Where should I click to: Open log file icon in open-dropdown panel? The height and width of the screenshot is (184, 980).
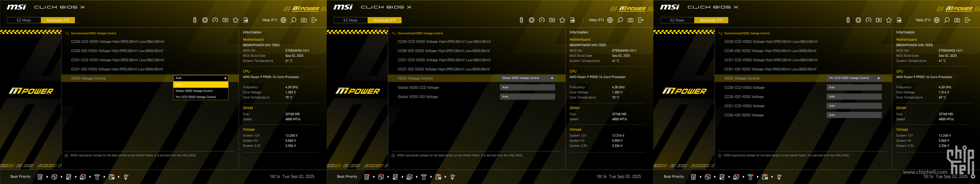[246, 20]
